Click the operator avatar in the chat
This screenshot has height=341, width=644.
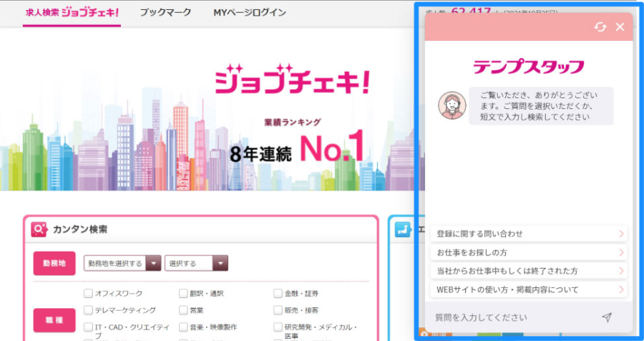pos(452,105)
